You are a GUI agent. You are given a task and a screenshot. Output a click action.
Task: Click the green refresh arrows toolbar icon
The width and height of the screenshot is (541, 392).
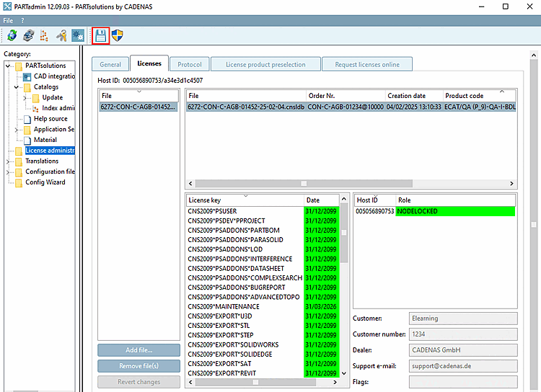(x=12, y=35)
